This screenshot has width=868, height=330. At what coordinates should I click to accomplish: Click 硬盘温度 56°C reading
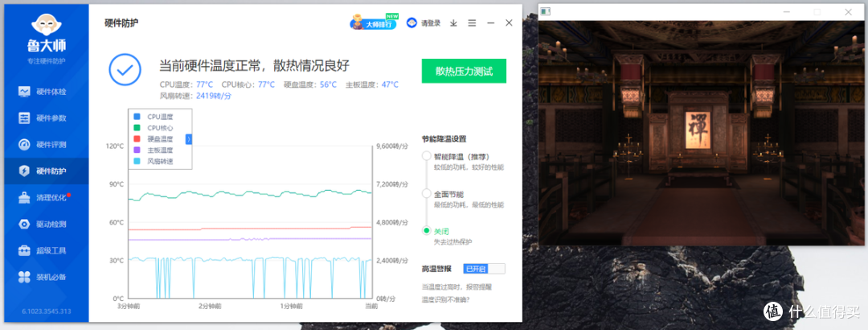[x=310, y=85]
